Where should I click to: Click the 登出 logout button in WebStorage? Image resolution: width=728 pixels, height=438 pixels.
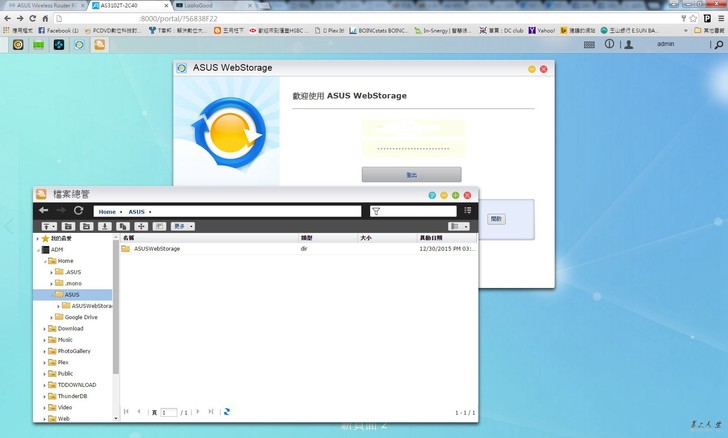[x=411, y=174]
